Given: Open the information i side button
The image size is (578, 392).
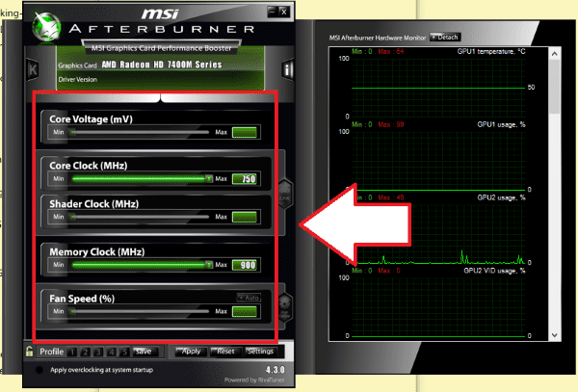Looking at the screenshot, I should tap(287, 69).
